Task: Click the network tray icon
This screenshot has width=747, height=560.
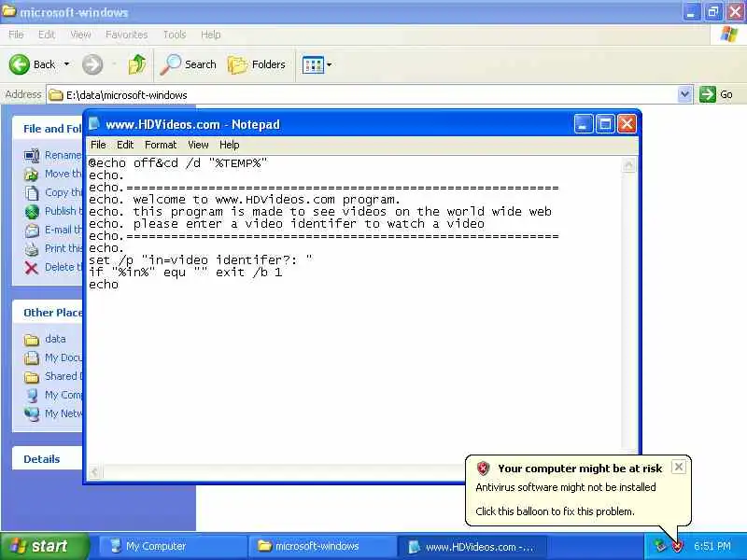Action: (660, 546)
